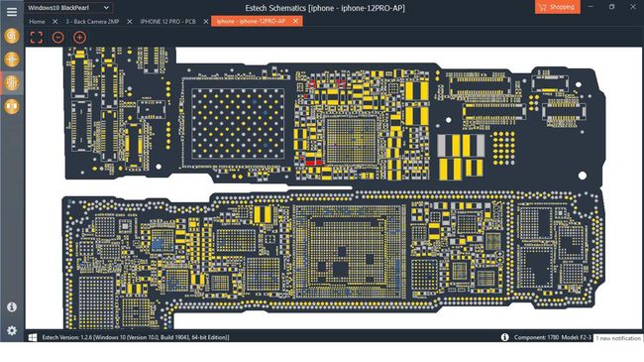Open the info icon in the sidebar
The width and height of the screenshot is (644, 362).
pyautogui.click(x=12, y=306)
